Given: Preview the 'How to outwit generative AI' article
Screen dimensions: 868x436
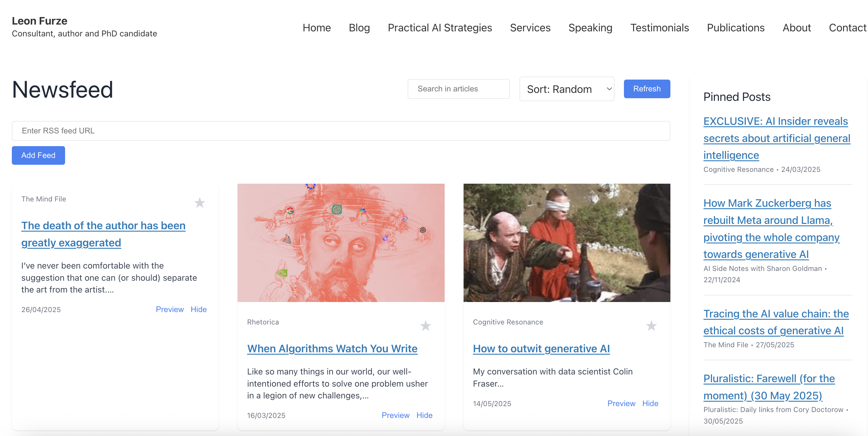Looking at the screenshot, I should point(621,403).
